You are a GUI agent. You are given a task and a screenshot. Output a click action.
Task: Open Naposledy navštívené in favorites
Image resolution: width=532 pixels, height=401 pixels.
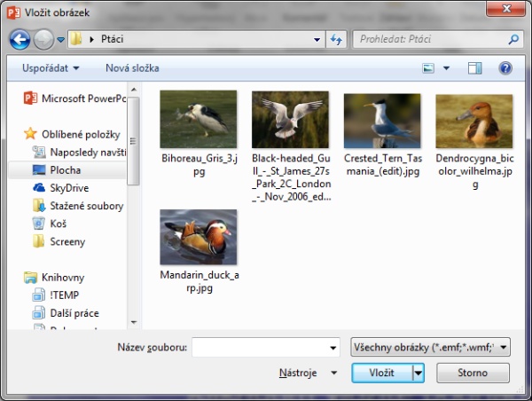[x=79, y=152]
